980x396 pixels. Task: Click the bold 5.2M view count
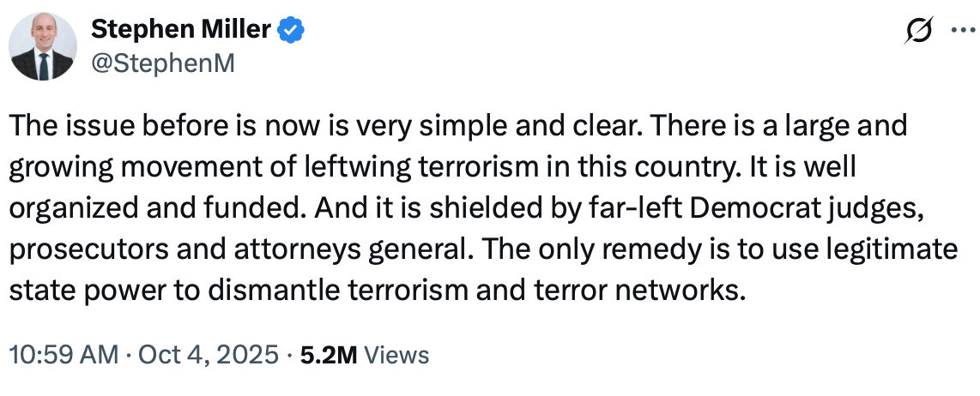329,354
